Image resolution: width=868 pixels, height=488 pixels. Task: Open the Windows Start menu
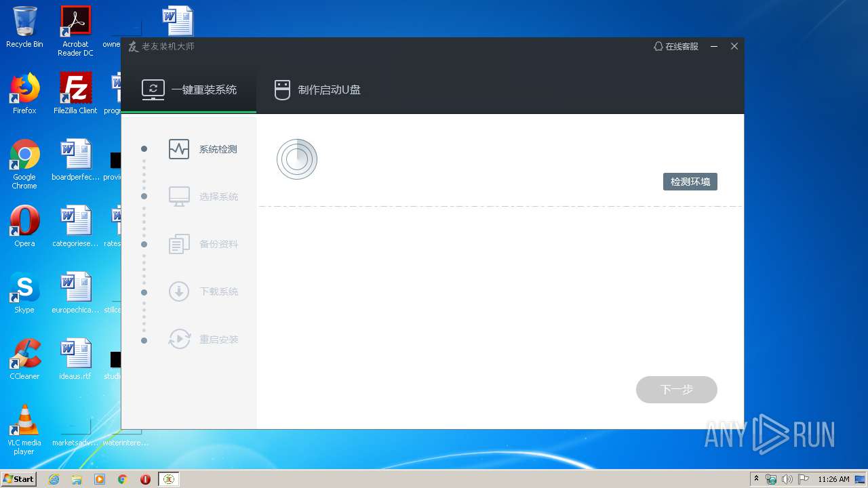click(x=18, y=479)
